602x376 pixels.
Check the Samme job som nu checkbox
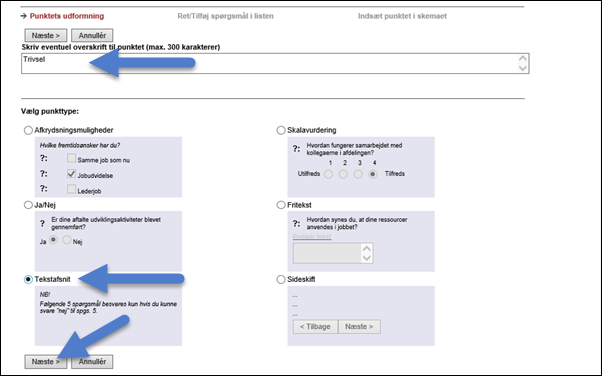coord(71,158)
